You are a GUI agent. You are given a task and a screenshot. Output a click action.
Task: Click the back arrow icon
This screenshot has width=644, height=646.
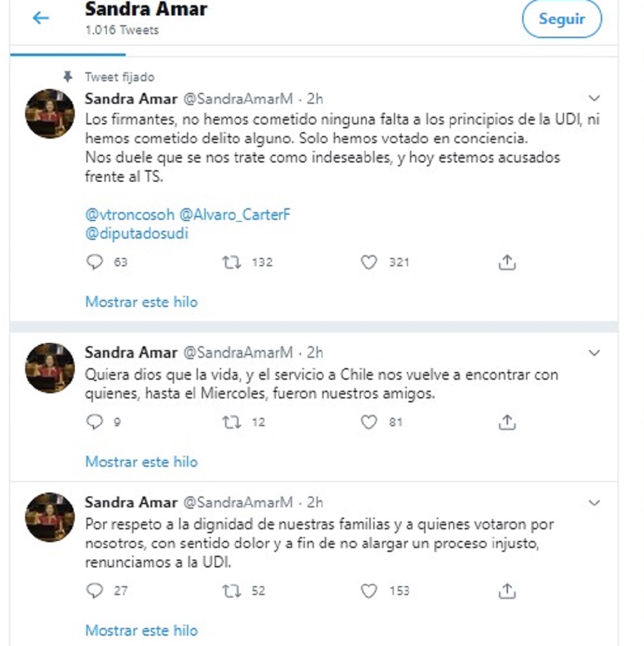pos(41,18)
